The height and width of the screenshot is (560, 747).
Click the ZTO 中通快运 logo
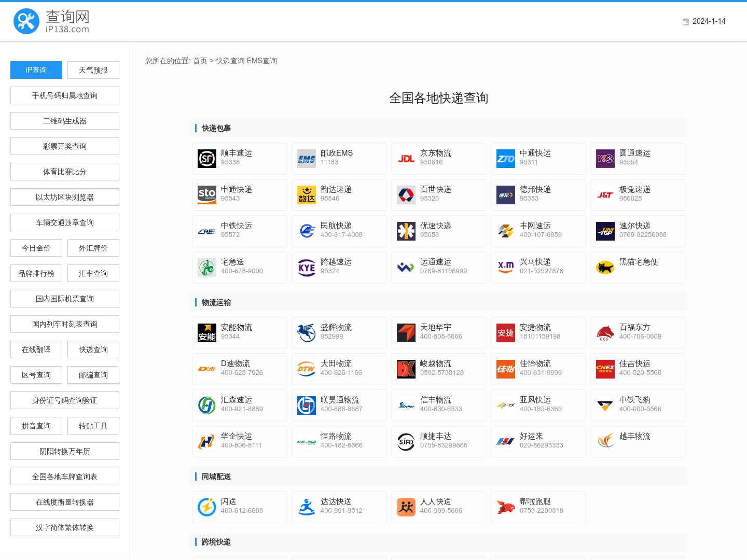[506, 159]
